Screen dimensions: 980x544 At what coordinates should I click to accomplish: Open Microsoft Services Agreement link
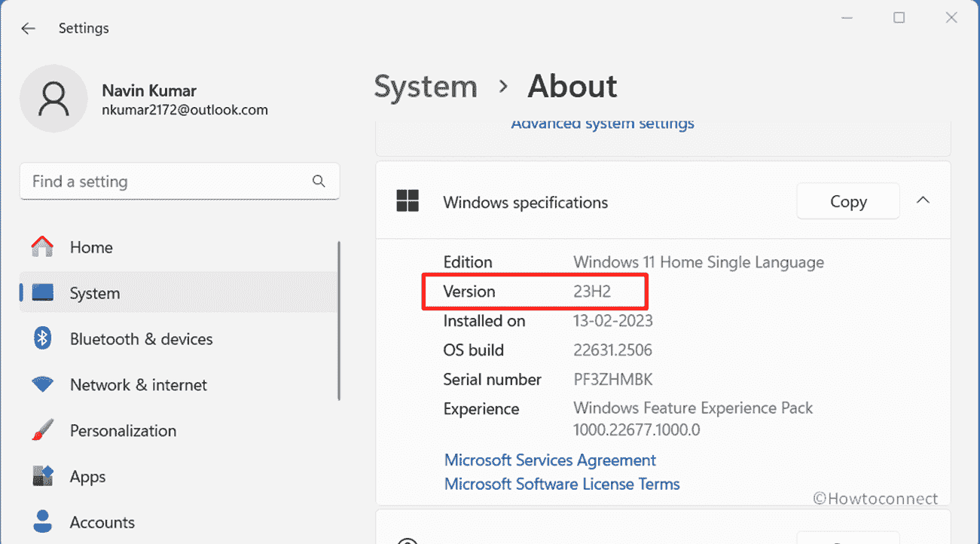point(550,460)
